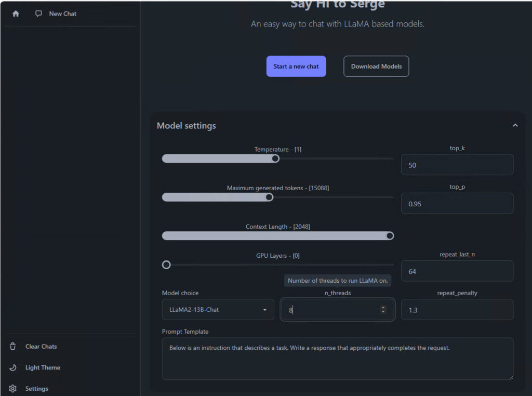Click the moon icon for Light Theme
The width and height of the screenshot is (532, 396).
(x=13, y=367)
